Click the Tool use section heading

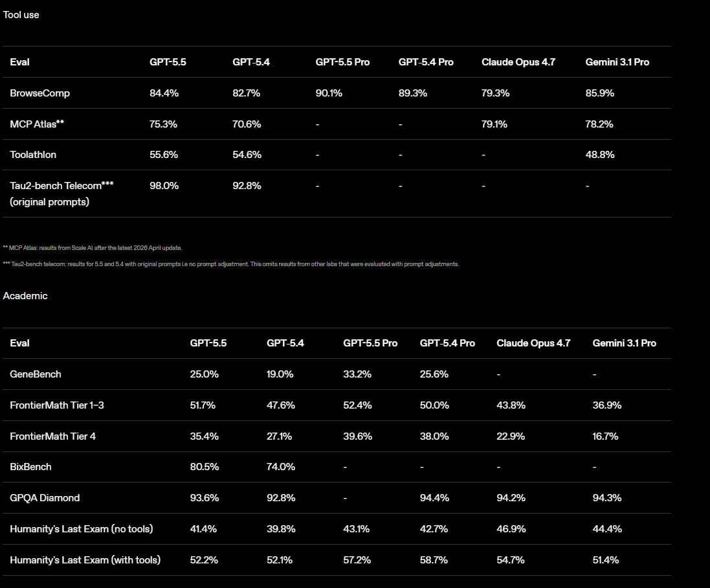coord(21,15)
